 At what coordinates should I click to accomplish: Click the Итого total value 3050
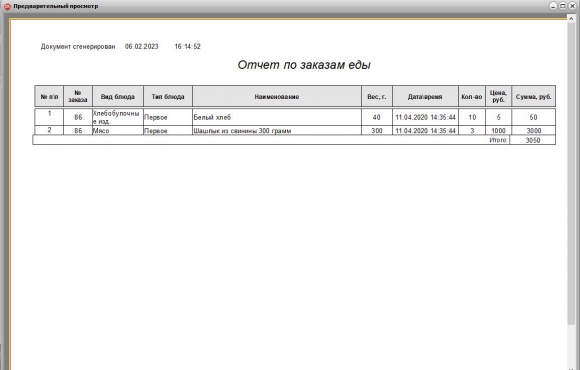coord(533,140)
